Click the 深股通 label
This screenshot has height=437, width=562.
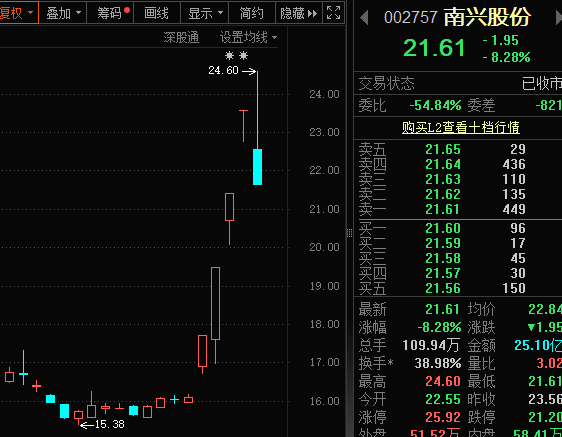(x=181, y=37)
